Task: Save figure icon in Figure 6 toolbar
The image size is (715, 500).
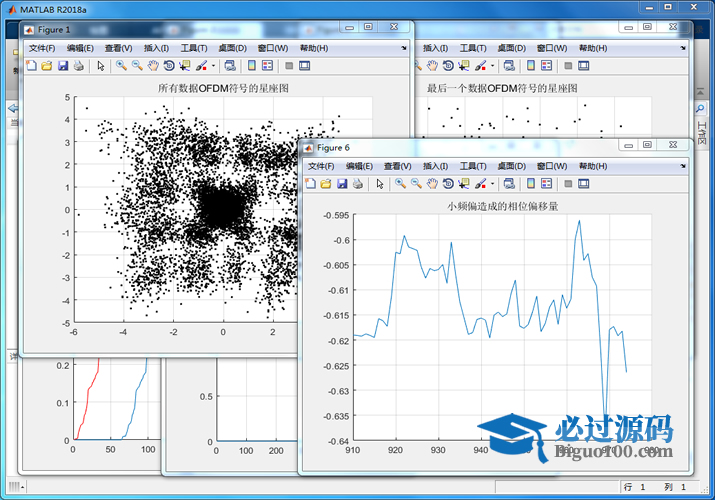Action: pos(342,184)
